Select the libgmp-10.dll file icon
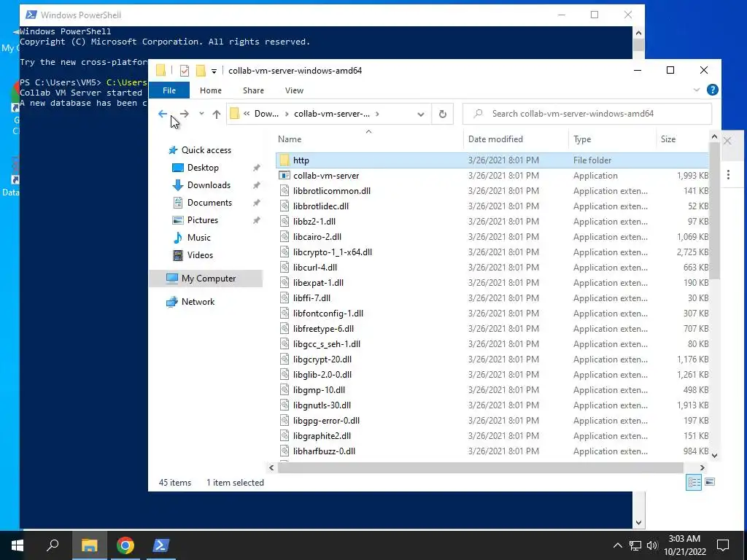Image resolution: width=747 pixels, height=560 pixels. pos(285,390)
